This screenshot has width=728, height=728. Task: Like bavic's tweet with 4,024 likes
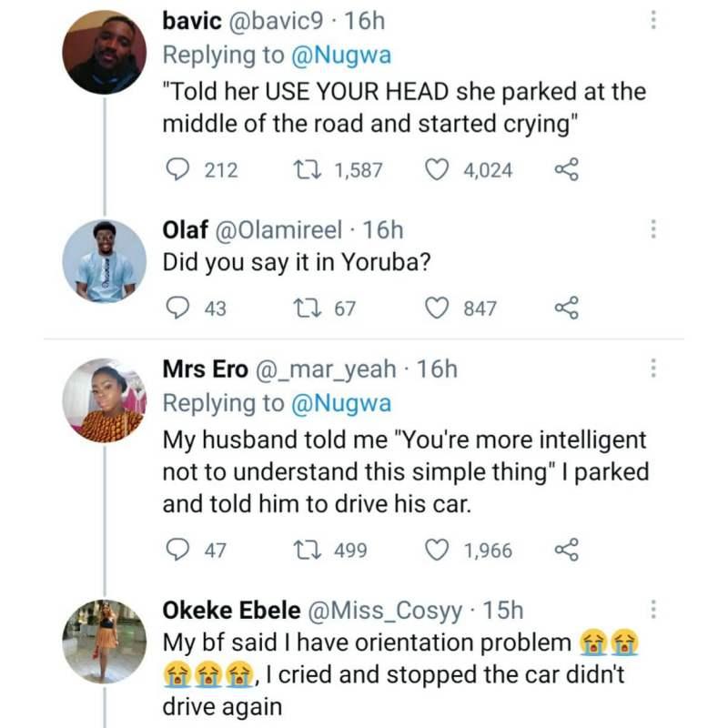click(x=440, y=169)
